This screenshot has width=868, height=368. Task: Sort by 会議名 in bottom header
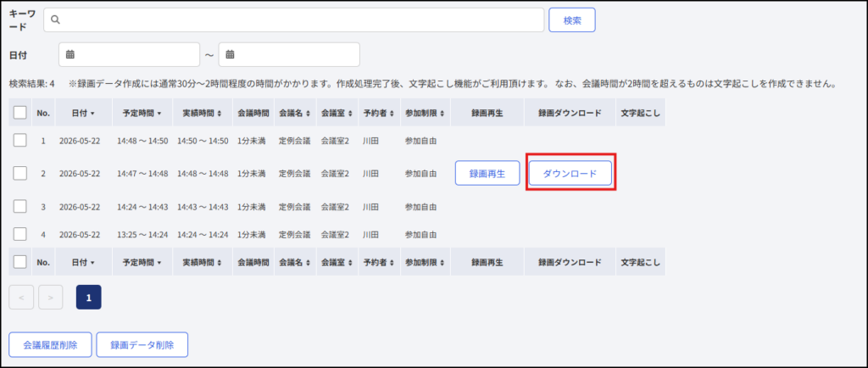pos(295,262)
